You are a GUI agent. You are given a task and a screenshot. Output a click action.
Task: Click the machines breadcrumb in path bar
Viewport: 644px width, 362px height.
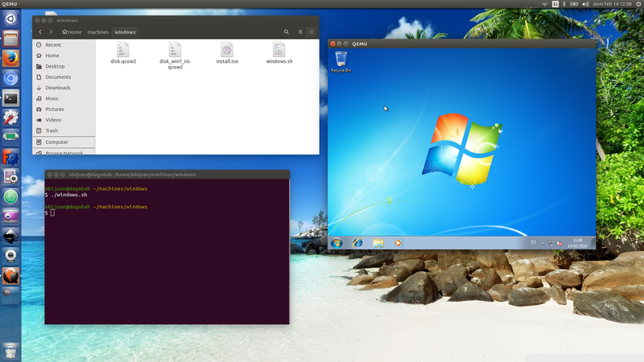(97, 32)
